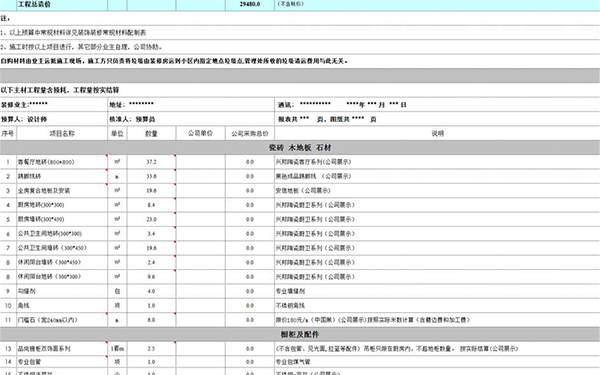Click the 序号 column header
The height and width of the screenshot is (375, 600).
pos(8,133)
